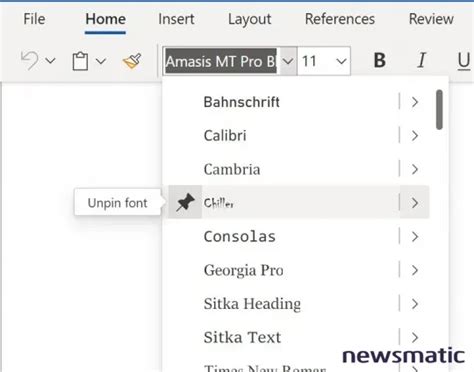Click the font list scrollbar thumb
This screenshot has width=474, height=372.
point(439,110)
